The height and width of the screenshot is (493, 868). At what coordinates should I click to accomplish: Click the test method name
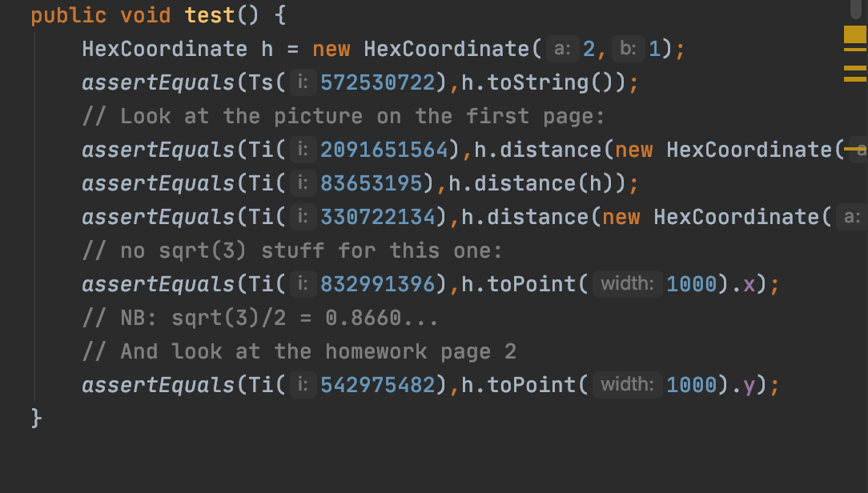(x=210, y=15)
